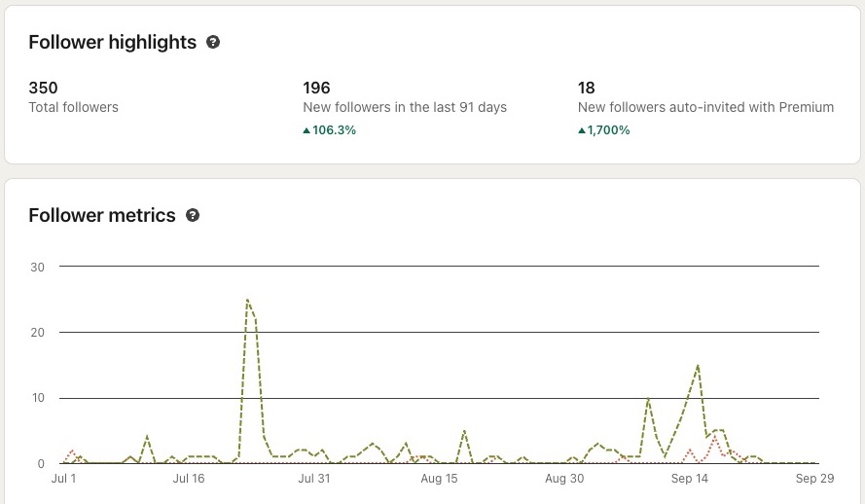Click the "Total followers" label
This screenshot has width=865, height=504.
(73, 108)
